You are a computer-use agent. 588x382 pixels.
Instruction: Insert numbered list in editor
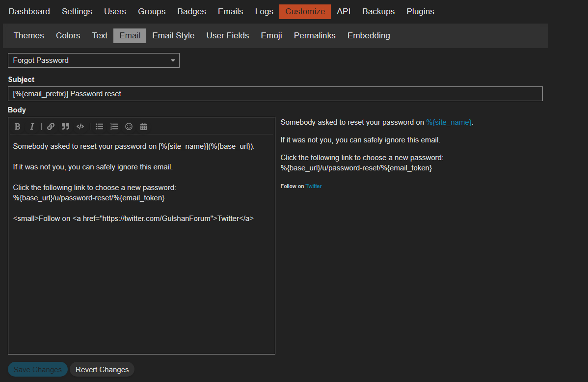(114, 127)
